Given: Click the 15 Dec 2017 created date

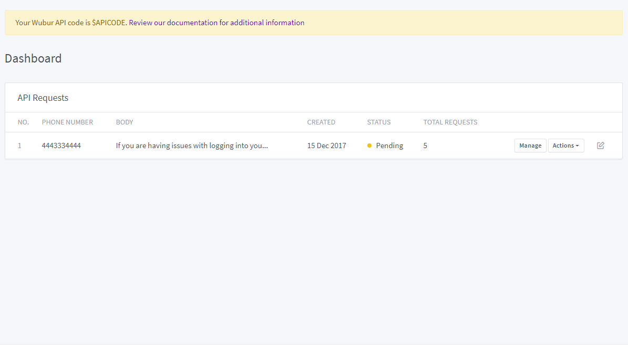Looking at the screenshot, I should coord(326,146).
